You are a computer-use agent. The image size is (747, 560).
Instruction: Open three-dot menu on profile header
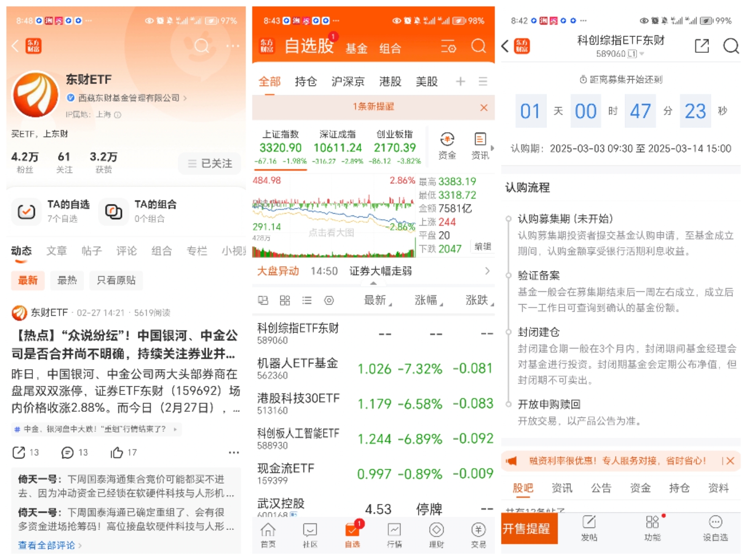coord(233,46)
